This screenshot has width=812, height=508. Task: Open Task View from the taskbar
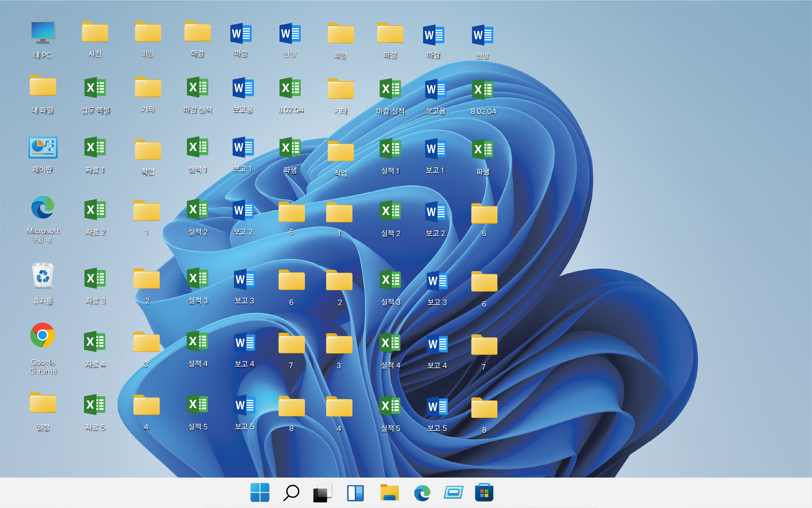[322, 493]
